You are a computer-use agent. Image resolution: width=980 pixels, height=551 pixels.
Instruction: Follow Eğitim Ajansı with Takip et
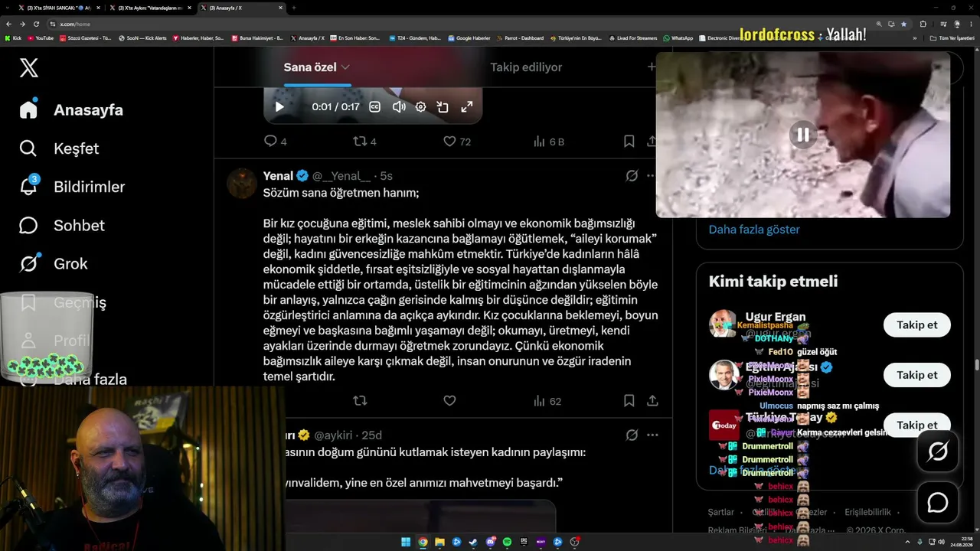pos(916,375)
